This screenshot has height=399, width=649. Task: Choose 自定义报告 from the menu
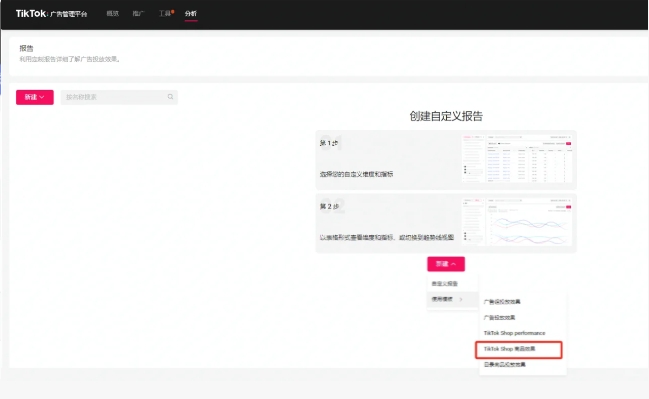pos(445,284)
